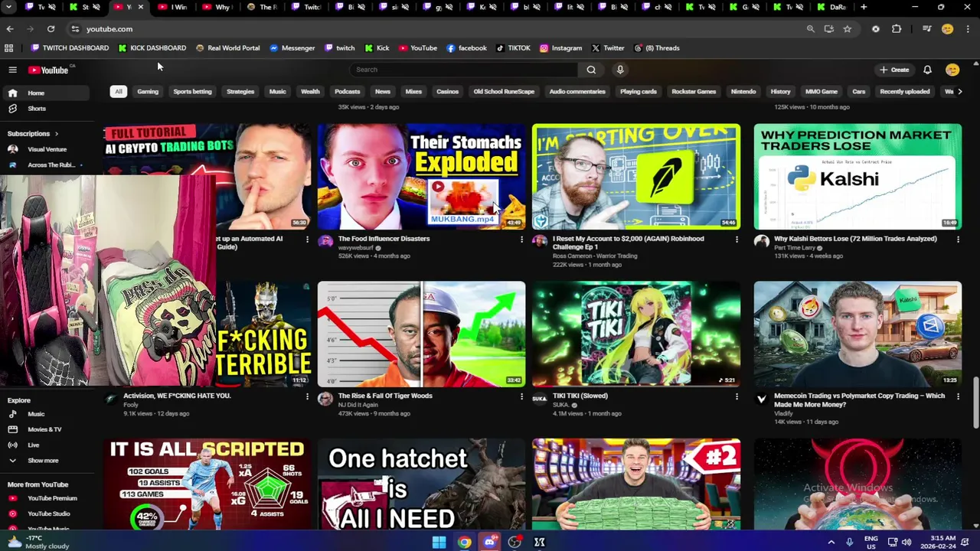Play Rise & Fall of Tiger Woods thumbnail
The width and height of the screenshot is (980, 551).
[x=422, y=334]
